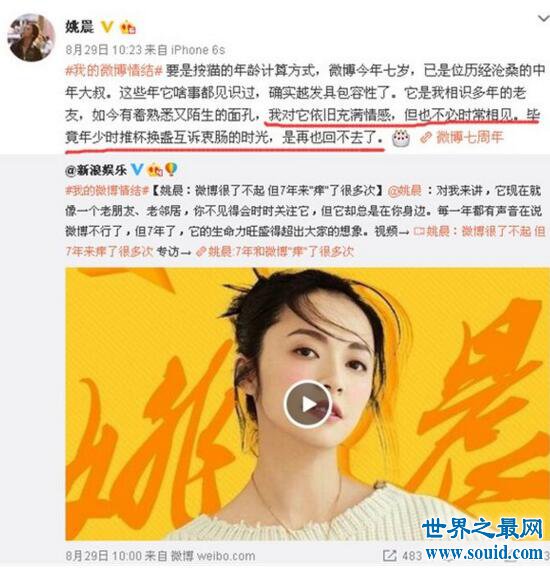The image size is (550, 569).
Task: Open the hashtag in the reposted post
Action: (107, 190)
